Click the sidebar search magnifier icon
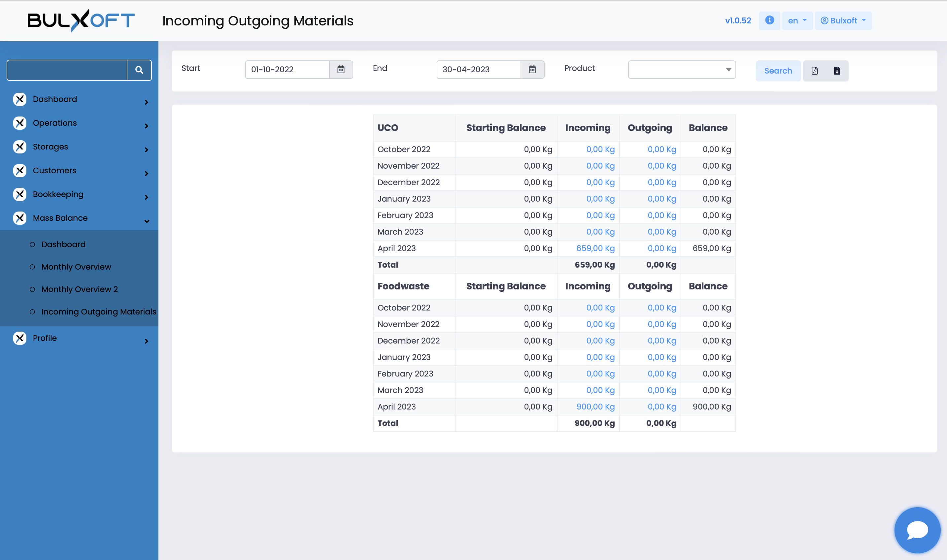This screenshot has height=560, width=947. pyautogui.click(x=139, y=70)
